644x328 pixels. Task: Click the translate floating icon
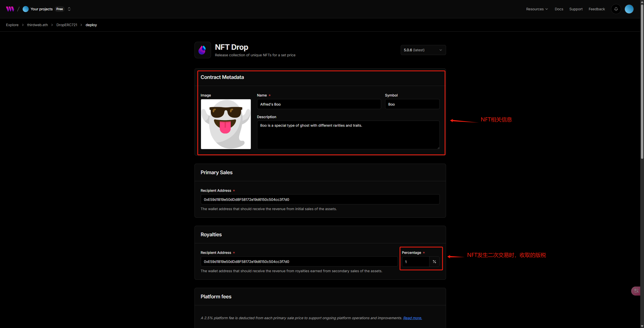(x=636, y=291)
